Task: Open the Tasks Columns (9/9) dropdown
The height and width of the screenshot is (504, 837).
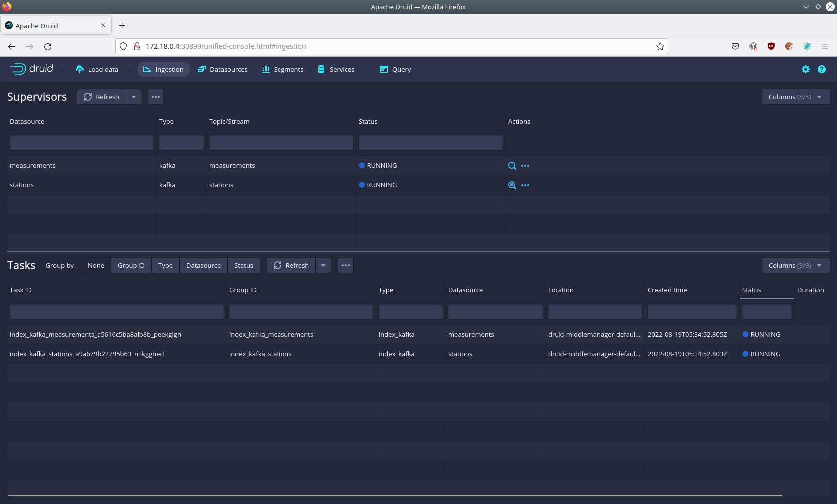Action: point(795,265)
